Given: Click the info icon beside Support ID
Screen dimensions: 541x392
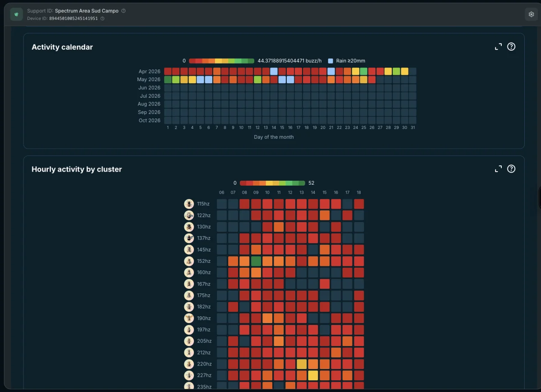Looking at the screenshot, I should click(x=124, y=11).
